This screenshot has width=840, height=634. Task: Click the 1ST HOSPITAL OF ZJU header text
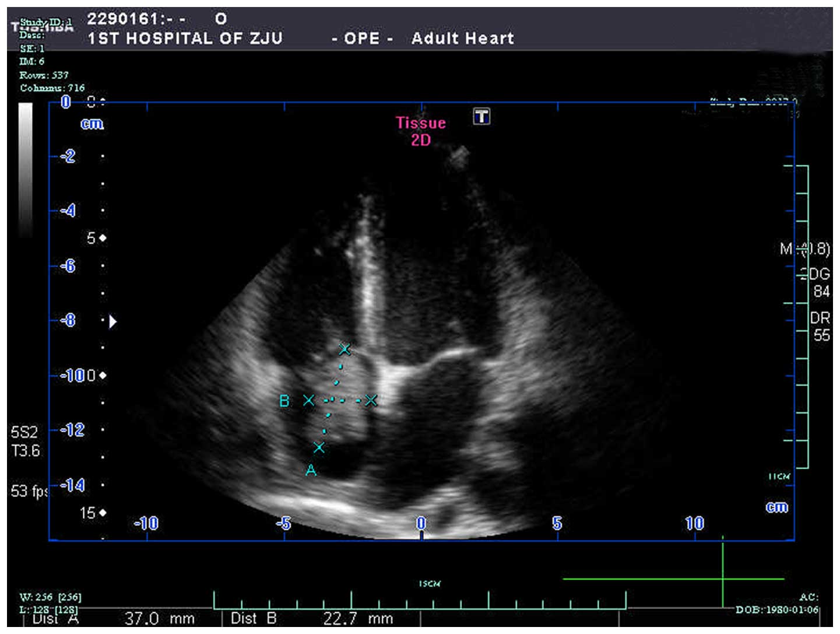(x=185, y=38)
